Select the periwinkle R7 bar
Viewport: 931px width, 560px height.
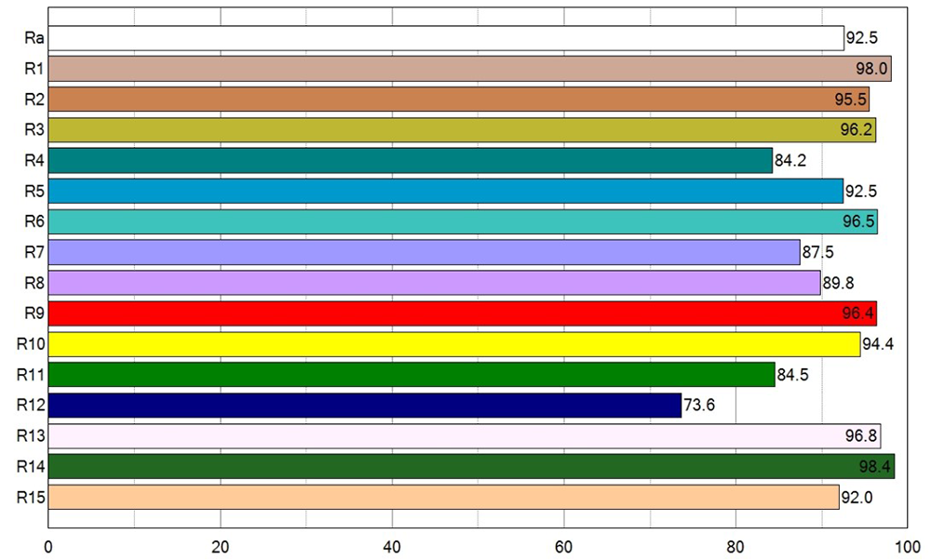(424, 252)
